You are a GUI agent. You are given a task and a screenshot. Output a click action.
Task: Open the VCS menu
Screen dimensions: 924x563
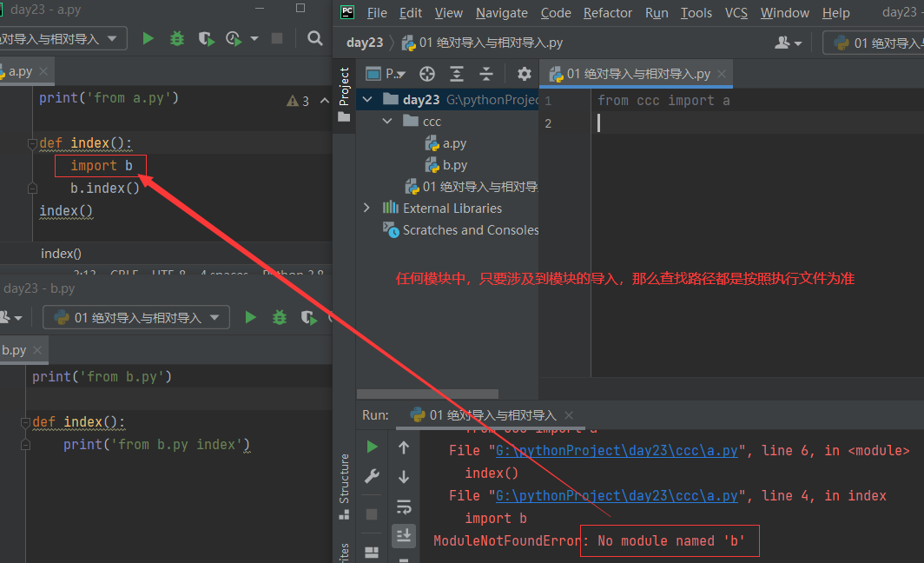(736, 13)
